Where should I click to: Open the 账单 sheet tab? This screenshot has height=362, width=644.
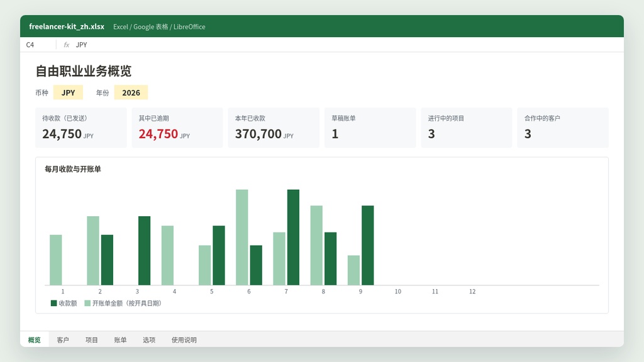coord(120,340)
